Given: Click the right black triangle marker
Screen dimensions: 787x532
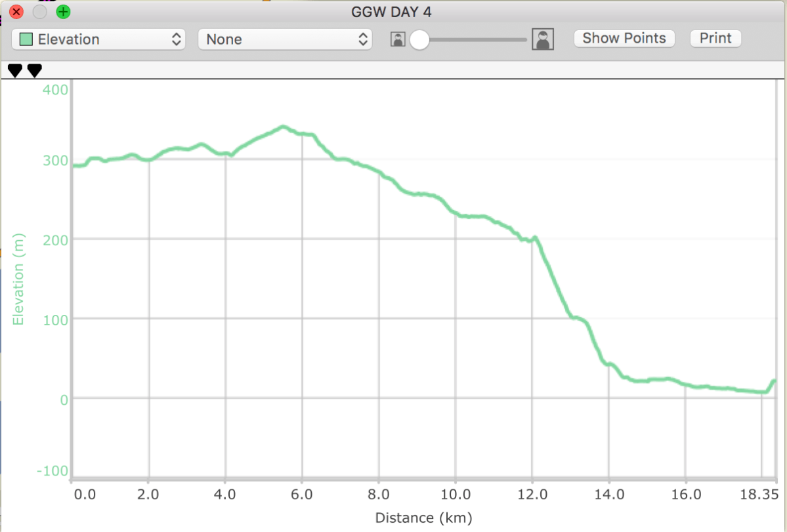Looking at the screenshot, I should [x=35, y=70].
